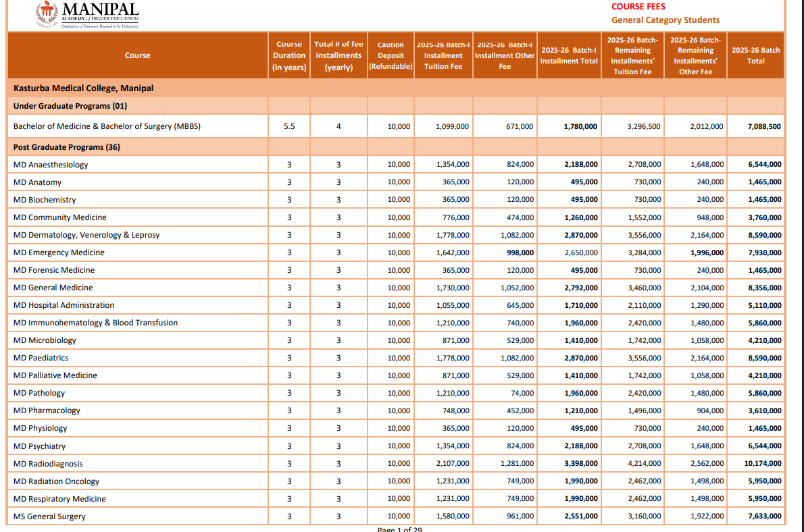Click the MD Radiodiagnosis total 10,174,000

763,464
